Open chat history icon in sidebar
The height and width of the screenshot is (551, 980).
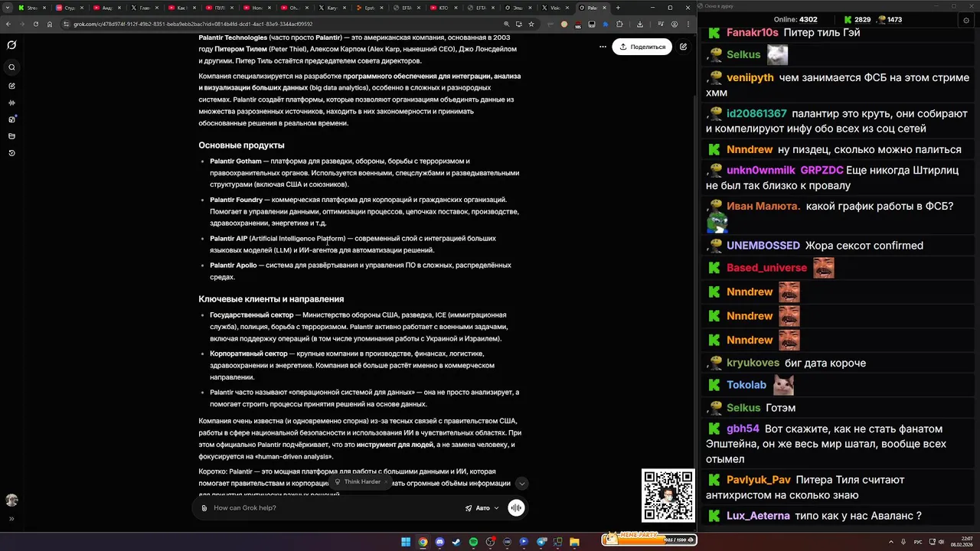pos(11,153)
